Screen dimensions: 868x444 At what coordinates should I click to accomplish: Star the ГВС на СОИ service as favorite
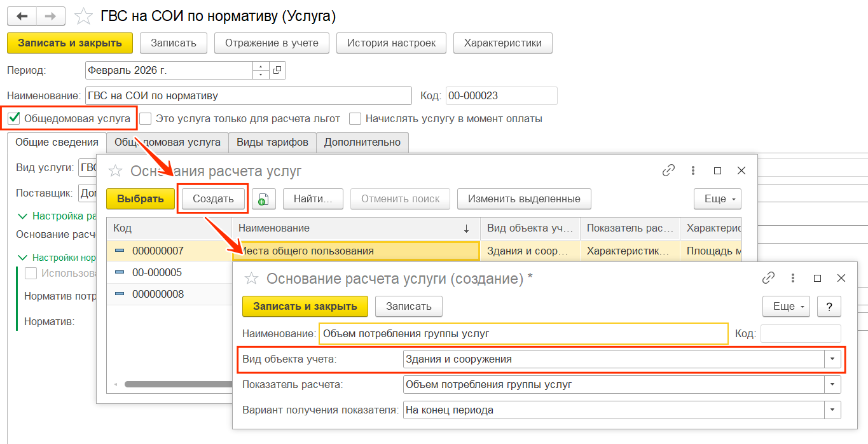click(83, 16)
